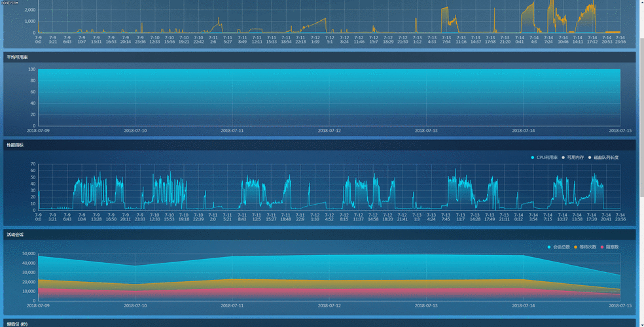Toggle the 磁盘队列长度 legend series
644x327 pixels.
(605, 158)
